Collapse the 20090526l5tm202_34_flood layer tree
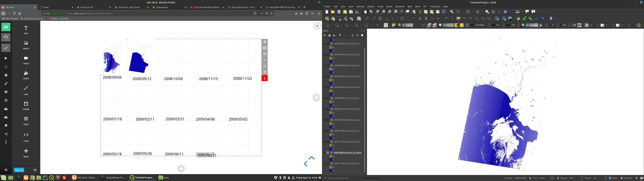 [324, 66]
